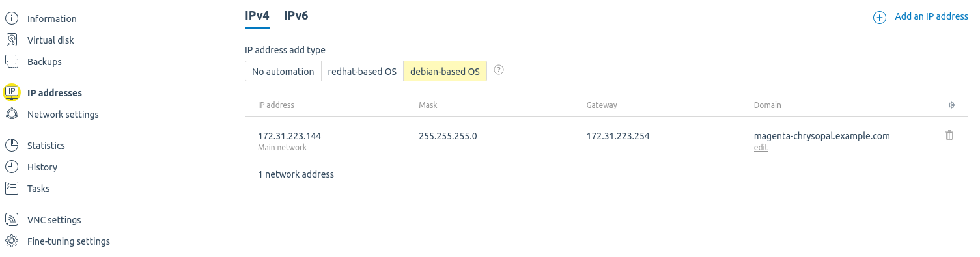Image resolution: width=980 pixels, height=257 pixels.
Task: Switch to the IPv4 tab
Action: point(257,16)
